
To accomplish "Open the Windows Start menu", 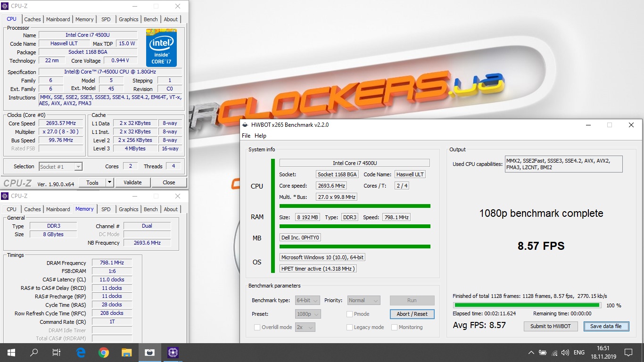I will coord(11,352).
